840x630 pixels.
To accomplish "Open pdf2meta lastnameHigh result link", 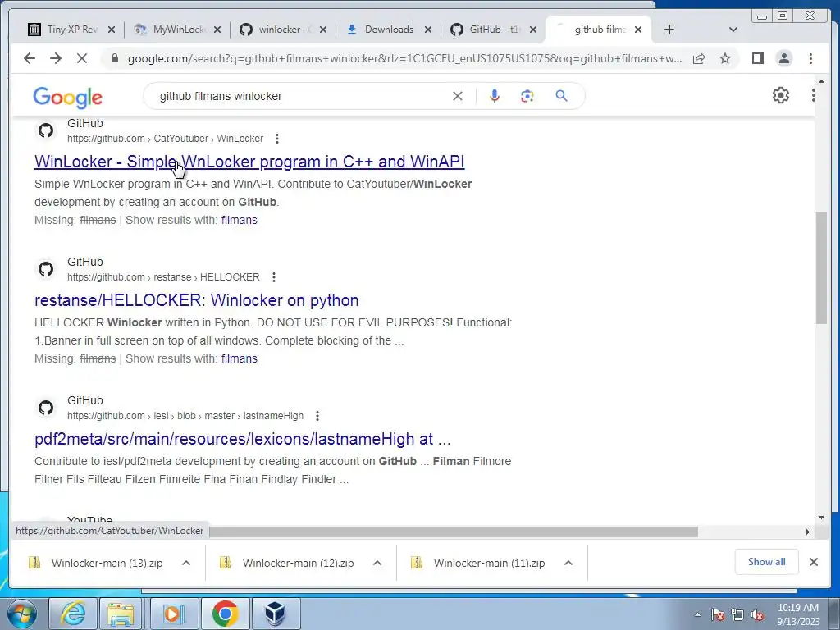I will click(x=243, y=440).
